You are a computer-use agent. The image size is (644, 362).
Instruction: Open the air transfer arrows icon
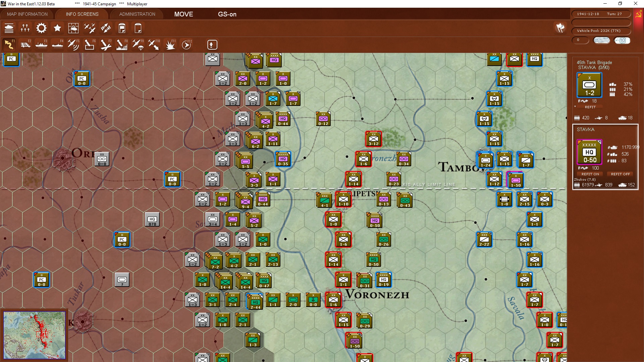[x=106, y=28]
